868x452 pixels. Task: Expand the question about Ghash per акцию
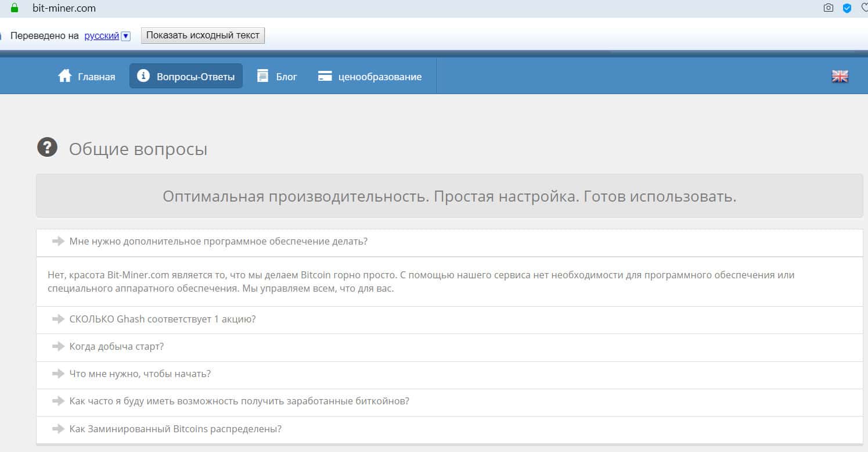(162, 320)
